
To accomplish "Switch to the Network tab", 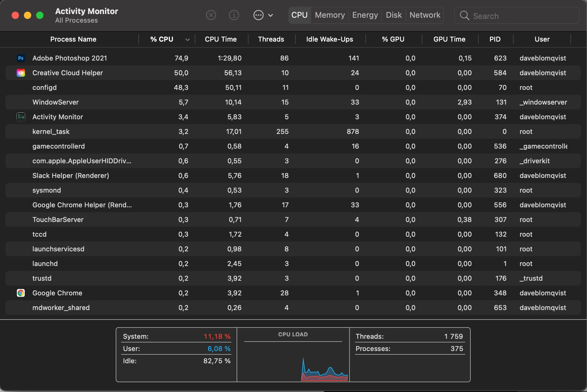I will click(425, 15).
